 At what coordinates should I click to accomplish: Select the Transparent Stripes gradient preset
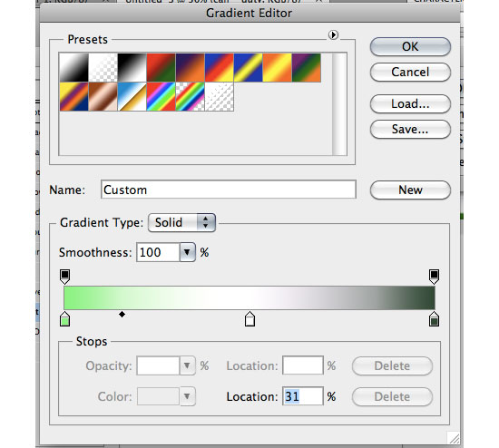pyautogui.click(x=219, y=96)
